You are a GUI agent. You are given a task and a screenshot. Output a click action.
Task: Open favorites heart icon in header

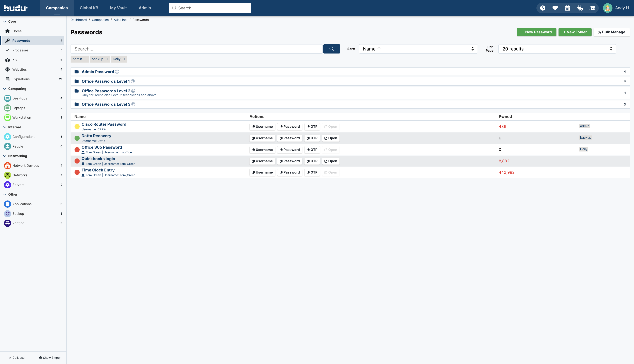click(x=555, y=8)
